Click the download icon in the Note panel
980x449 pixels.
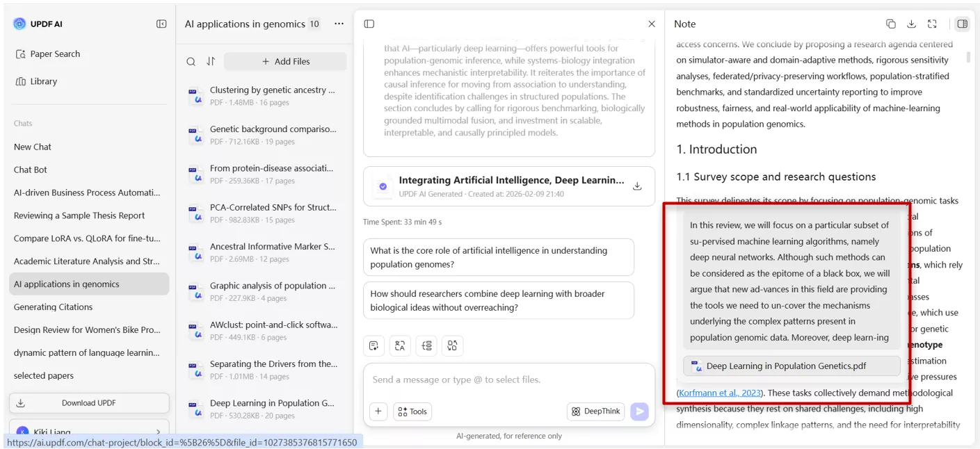[x=912, y=24]
